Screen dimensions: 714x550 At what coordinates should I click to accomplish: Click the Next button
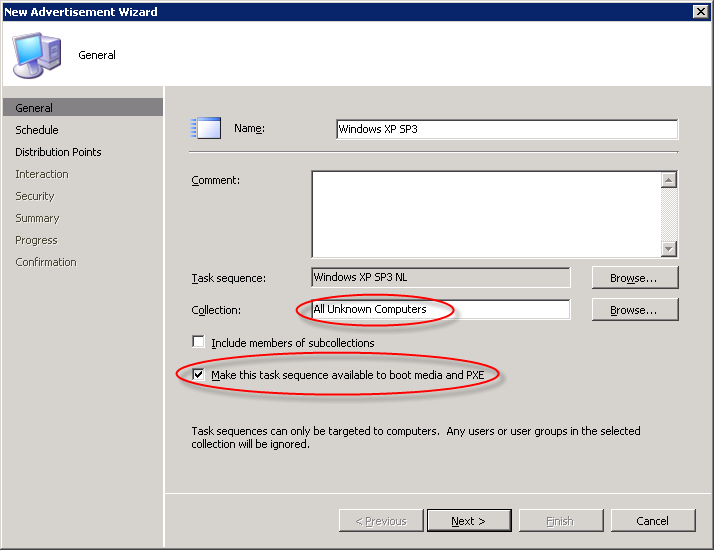(469, 520)
